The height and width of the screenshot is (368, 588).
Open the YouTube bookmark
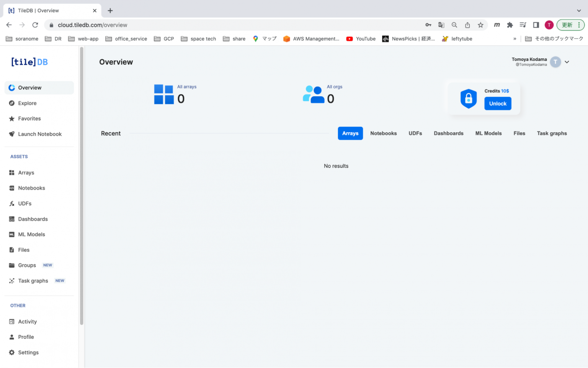click(361, 39)
